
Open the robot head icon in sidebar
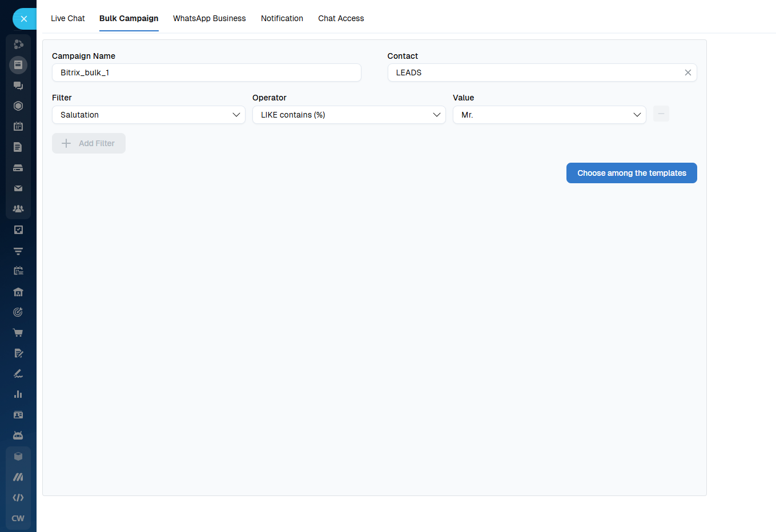(x=18, y=436)
